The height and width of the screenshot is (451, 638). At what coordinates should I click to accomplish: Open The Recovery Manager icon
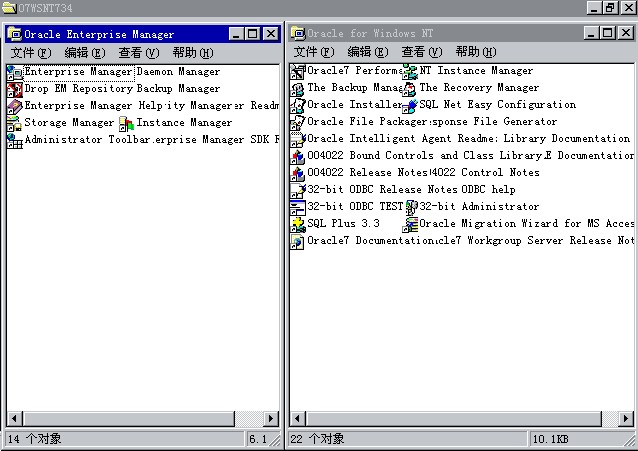click(x=410, y=89)
